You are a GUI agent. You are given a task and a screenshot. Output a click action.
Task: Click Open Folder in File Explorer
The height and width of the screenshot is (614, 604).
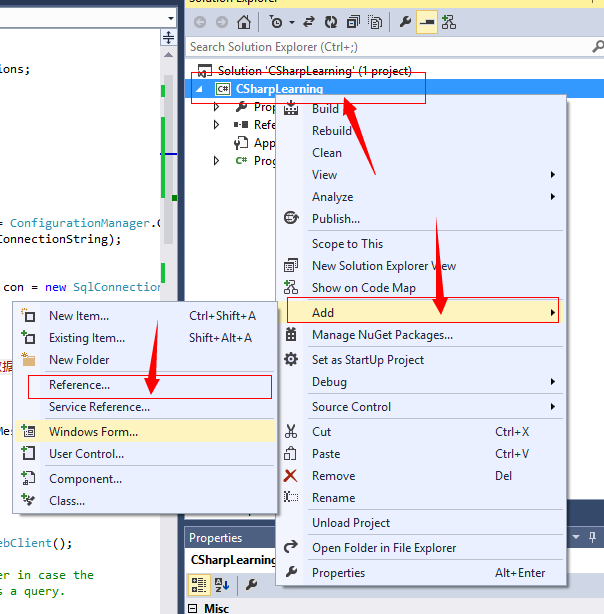[384, 547]
